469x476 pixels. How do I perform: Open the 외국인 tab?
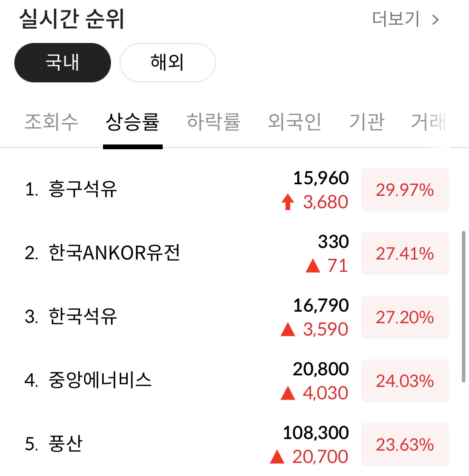click(x=295, y=122)
